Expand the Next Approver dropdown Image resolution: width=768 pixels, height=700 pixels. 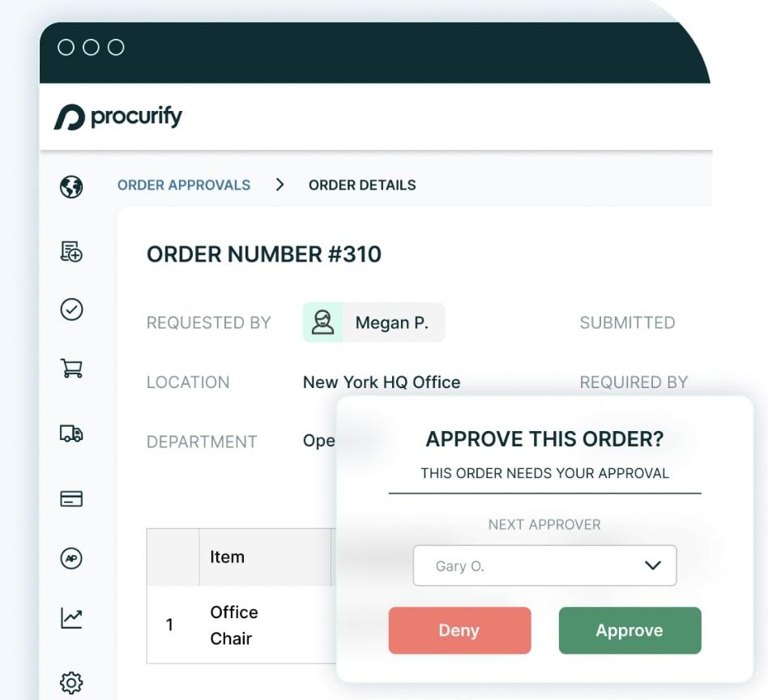coord(544,566)
